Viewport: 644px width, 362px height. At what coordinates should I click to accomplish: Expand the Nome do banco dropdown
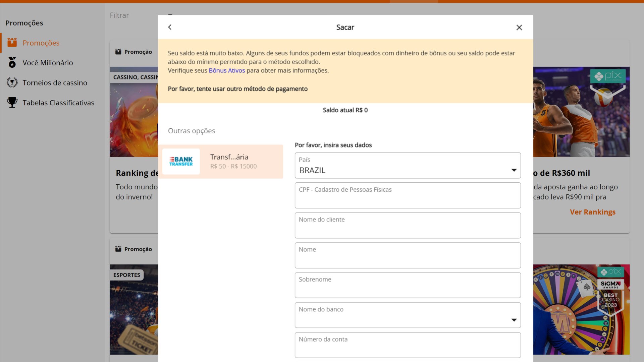coord(408,315)
